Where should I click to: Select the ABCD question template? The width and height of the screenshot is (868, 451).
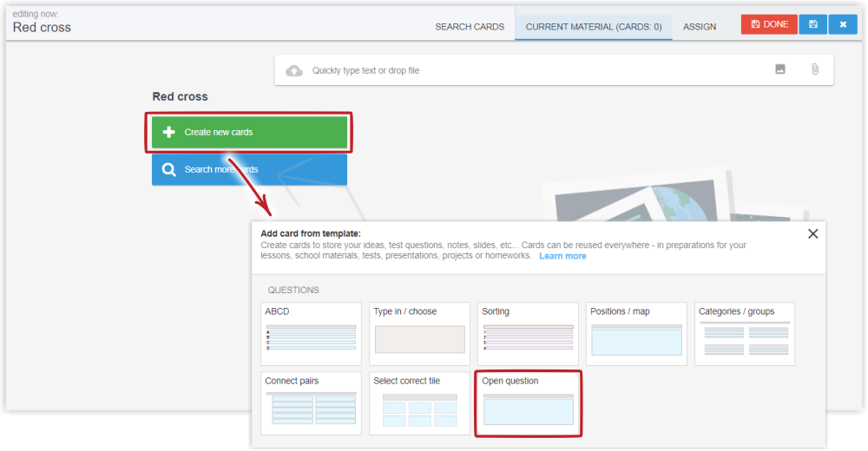(311, 334)
